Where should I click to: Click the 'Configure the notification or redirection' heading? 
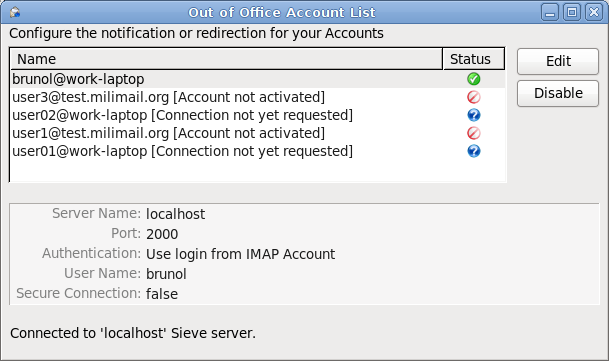(196, 33)
